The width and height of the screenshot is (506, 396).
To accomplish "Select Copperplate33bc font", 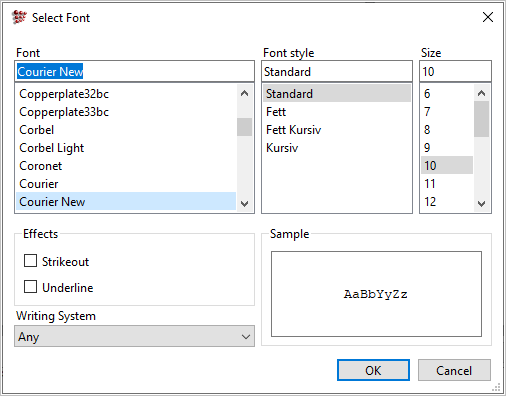I will (x=126, y=112).
